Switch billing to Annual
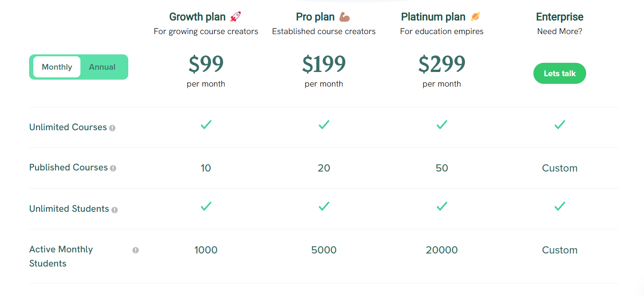The height and width of the screenshot is (296, 644). [102, 67]
